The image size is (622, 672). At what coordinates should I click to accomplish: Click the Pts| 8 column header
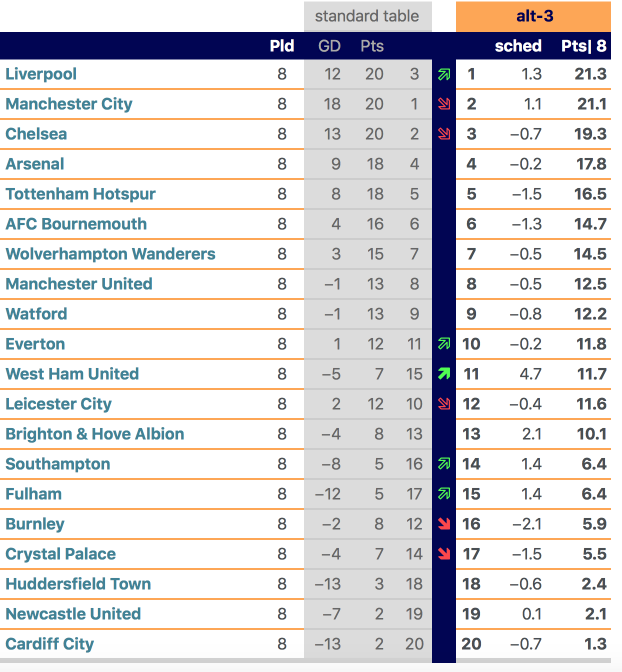(583, 46)
